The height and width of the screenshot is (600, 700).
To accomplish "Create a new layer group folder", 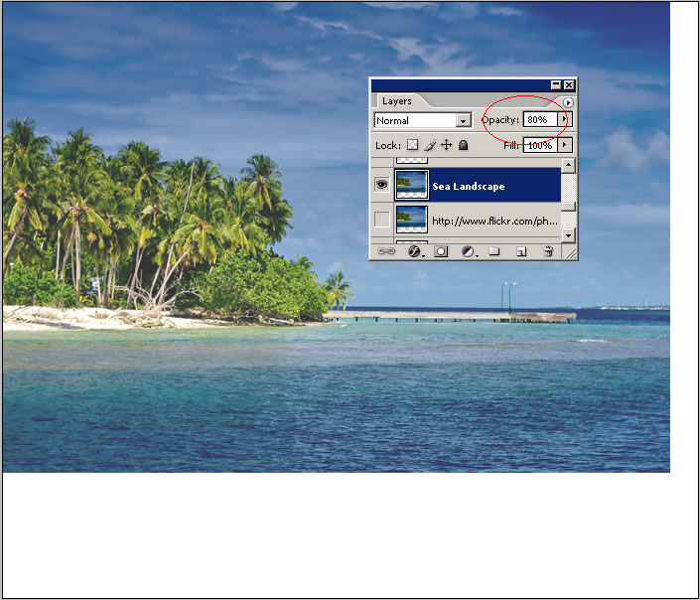I will click(x=493, y=252).
